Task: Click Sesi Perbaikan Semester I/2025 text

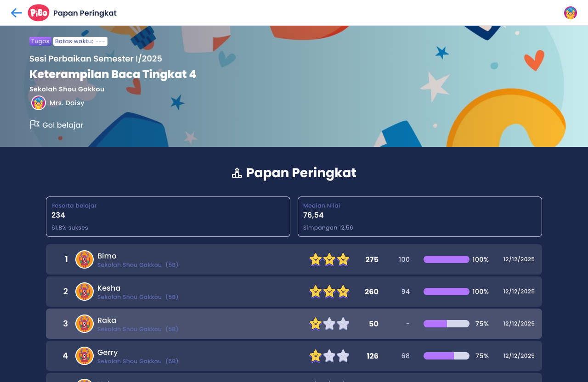Action: point(96,58)
